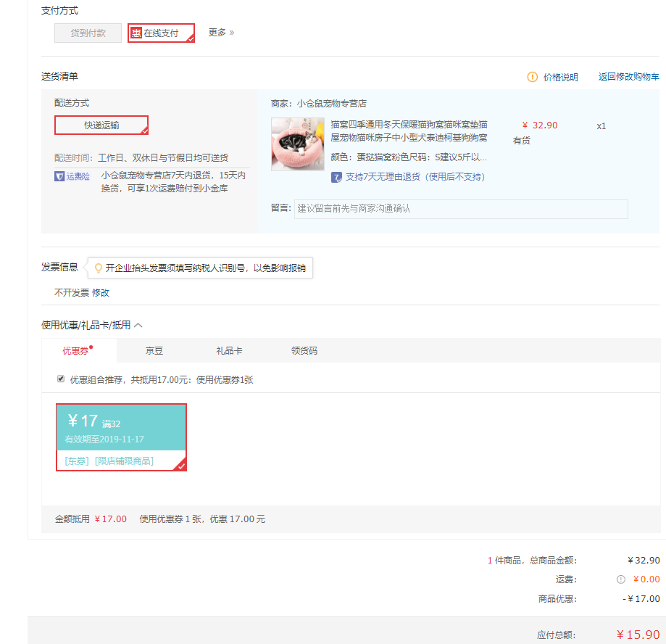Viewport: 666px width, 644px height.
Task: Click the 金额抵用 ¥17.00 value
Action: (110, 519)
